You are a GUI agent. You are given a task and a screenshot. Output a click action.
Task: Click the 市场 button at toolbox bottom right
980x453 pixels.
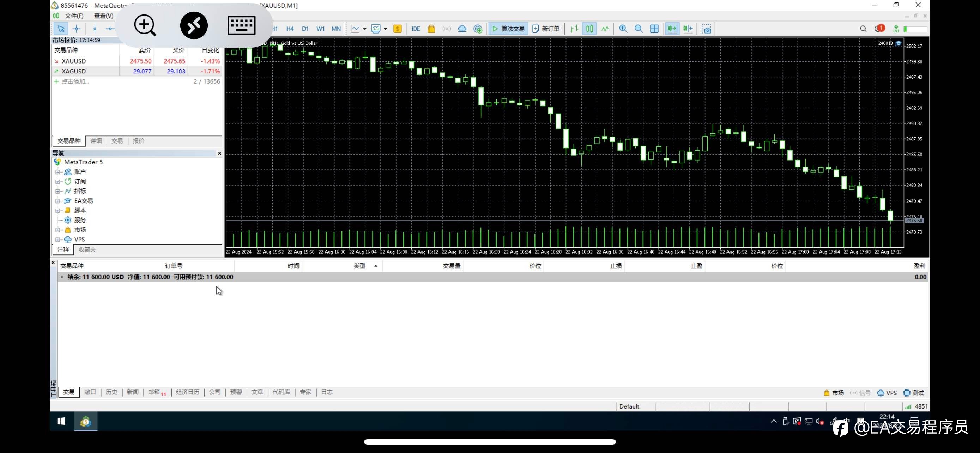(834, 393)
